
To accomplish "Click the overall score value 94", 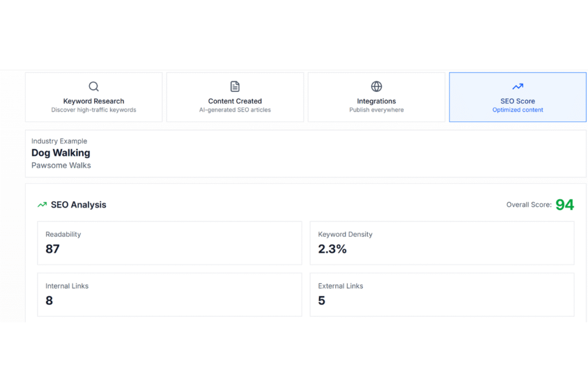I will point(564,204).
